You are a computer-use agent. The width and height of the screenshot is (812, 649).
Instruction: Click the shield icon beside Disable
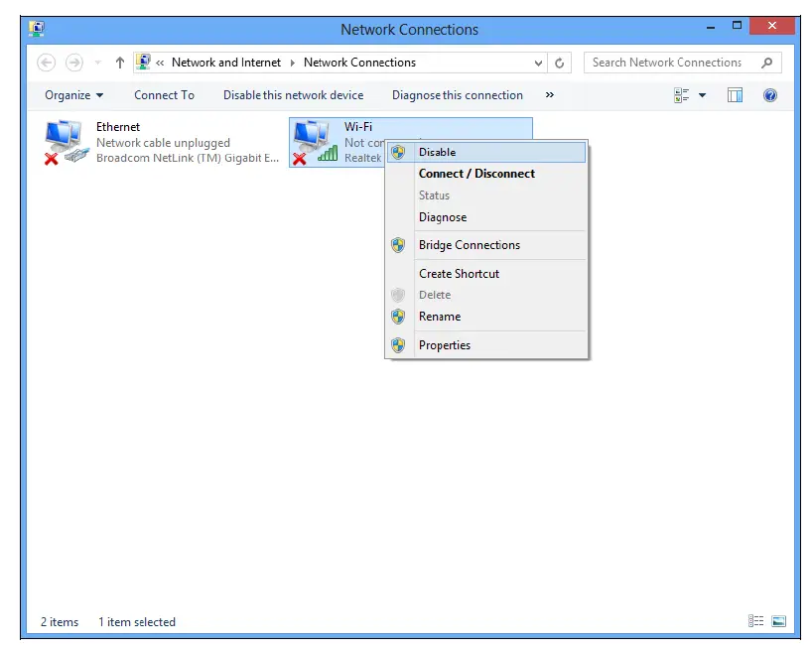pyautogui.click(x=398, y=152)
